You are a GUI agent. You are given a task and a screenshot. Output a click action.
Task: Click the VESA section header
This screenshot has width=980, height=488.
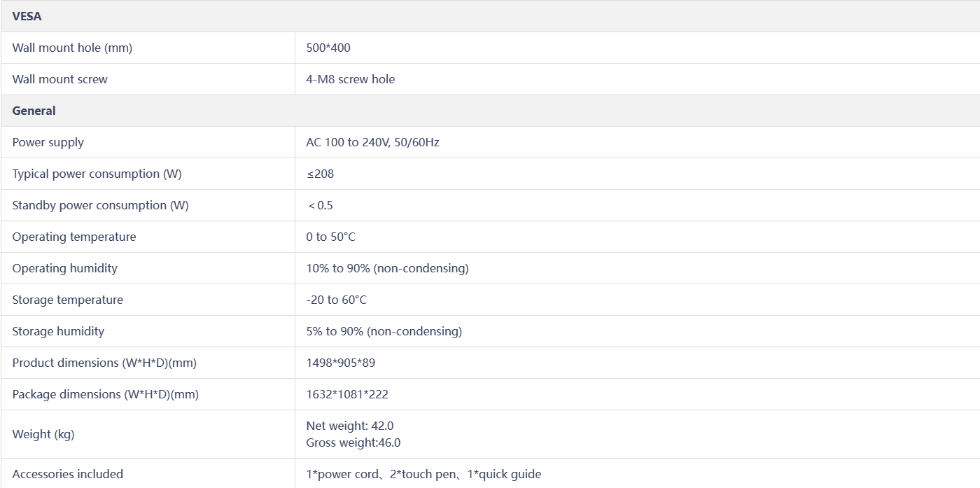click(27, 16)
